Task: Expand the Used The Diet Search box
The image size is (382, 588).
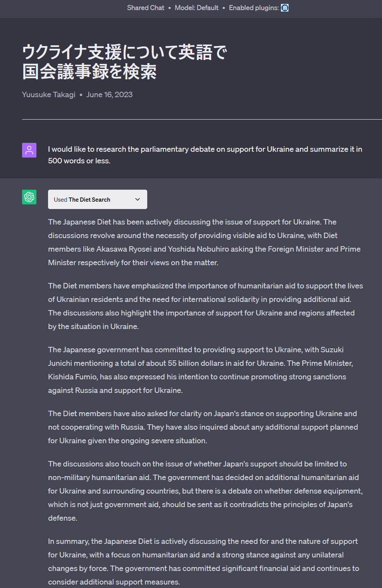Action: coord(97,199)
